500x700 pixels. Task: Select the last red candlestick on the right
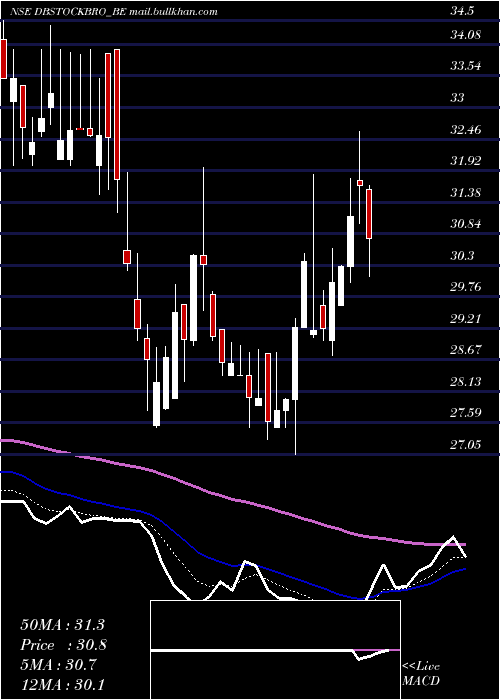point(369,214)
